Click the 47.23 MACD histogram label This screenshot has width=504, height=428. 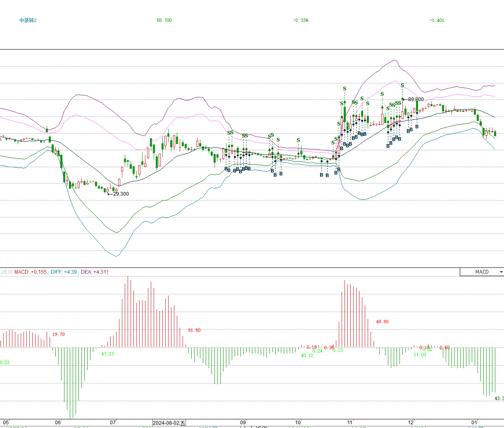click(107, 354)
